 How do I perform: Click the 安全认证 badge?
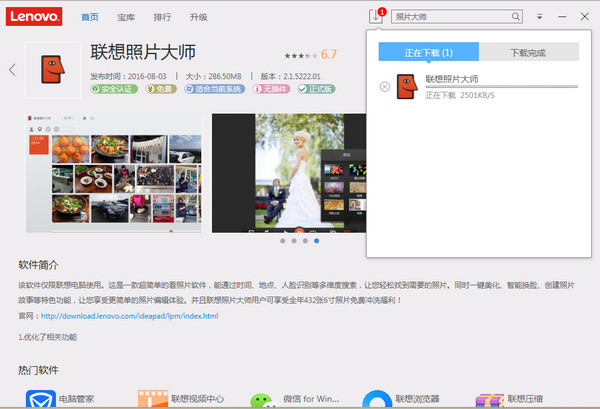pos(114,89)
